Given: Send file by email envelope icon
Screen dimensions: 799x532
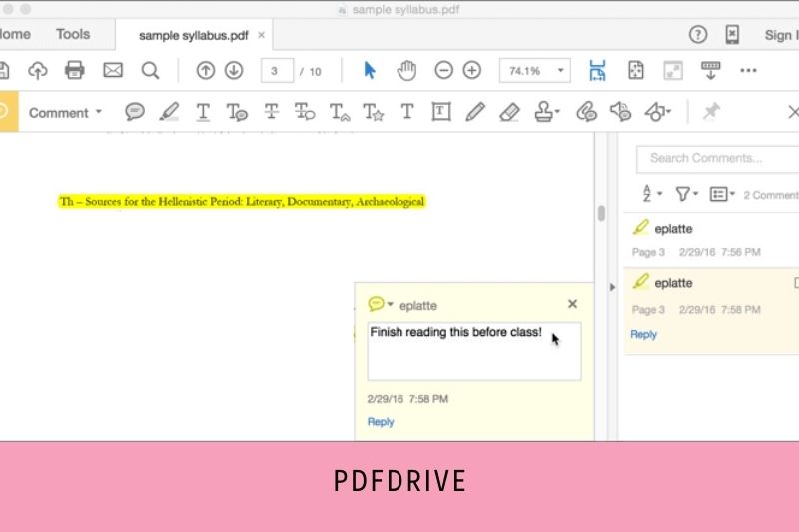Looking at the screenshot, I should click(x=113, y=70).
